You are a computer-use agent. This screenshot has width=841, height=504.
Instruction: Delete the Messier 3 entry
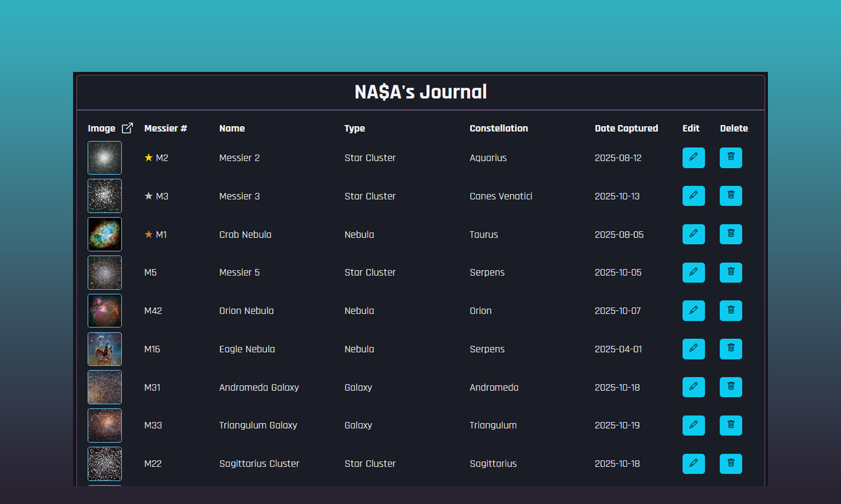point(731,196)
